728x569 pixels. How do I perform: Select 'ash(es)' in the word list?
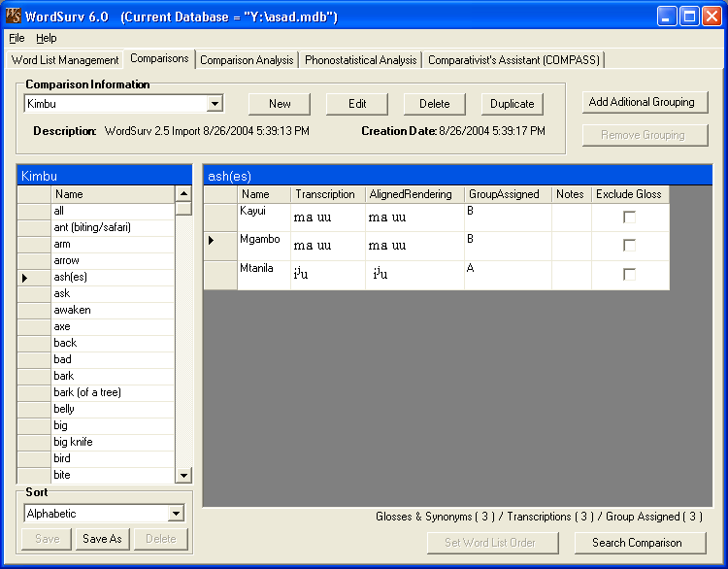[x=113, y=277]
